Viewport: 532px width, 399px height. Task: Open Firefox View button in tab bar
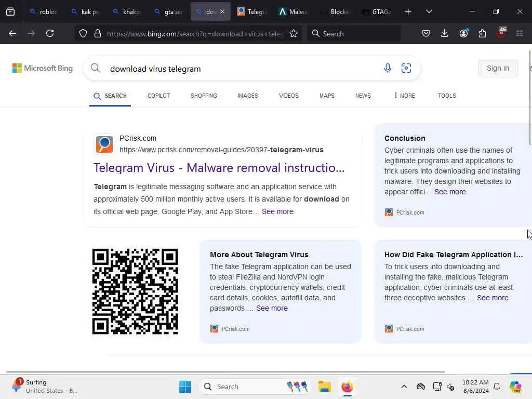pyautogui.click(x=10, y=12)
